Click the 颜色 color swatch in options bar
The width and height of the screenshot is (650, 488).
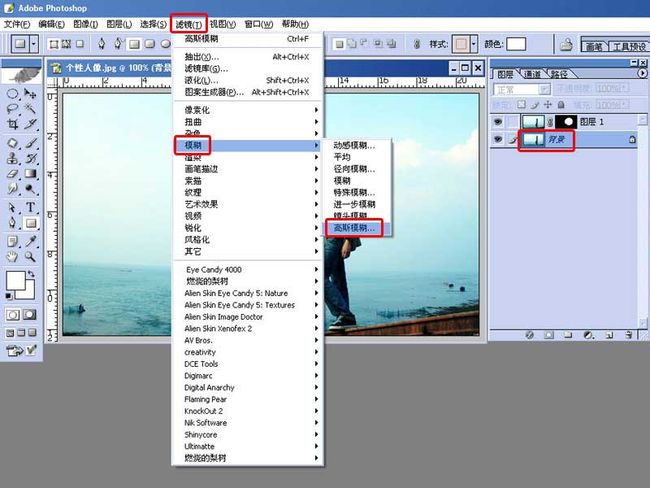tap(516, 44)
